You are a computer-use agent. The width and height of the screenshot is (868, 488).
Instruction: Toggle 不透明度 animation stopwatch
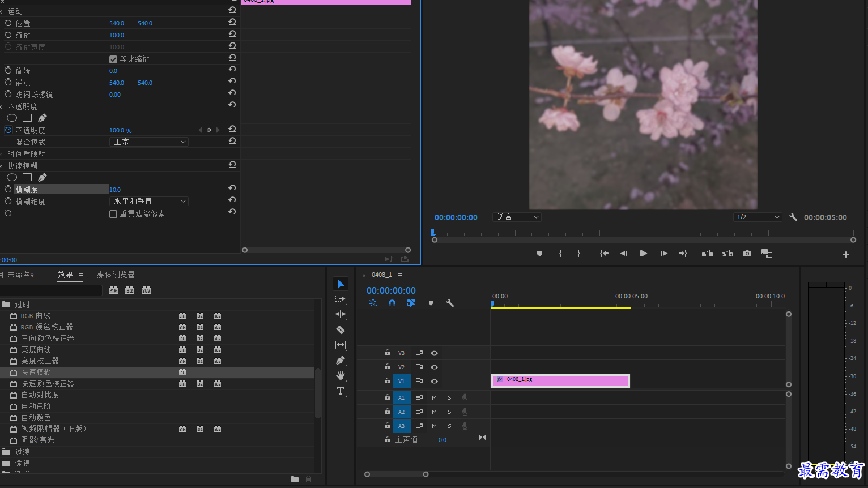pyautogui.click(x=8, y=130)
